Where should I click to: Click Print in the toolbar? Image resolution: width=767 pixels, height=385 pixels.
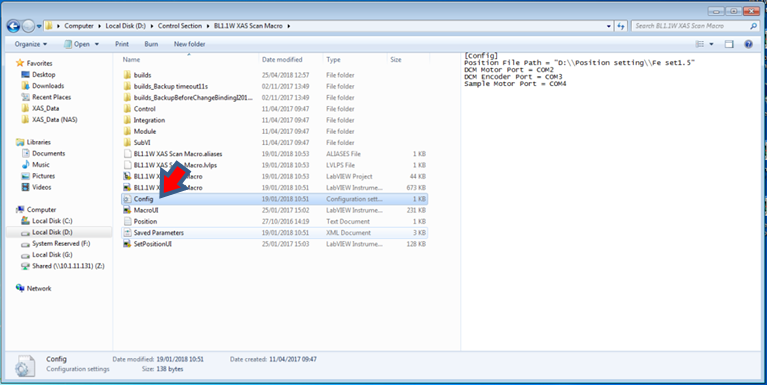click(x=122, y=44)
